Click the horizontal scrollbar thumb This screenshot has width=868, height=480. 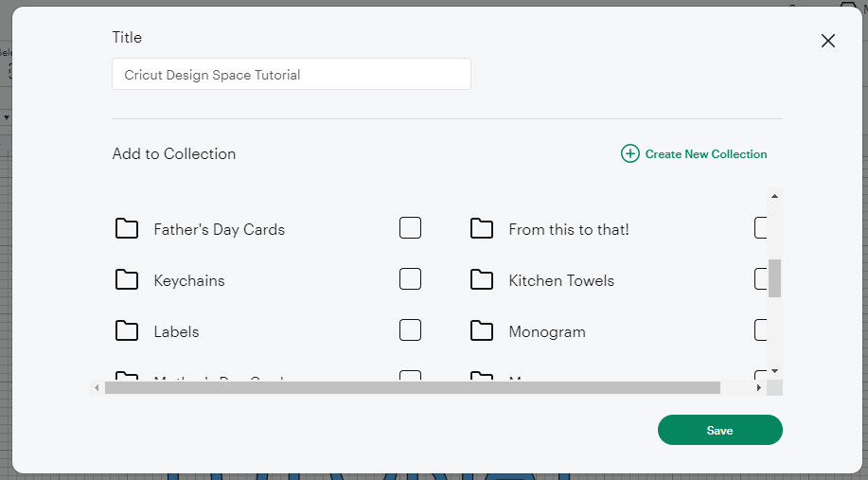[x=413, y=387]
